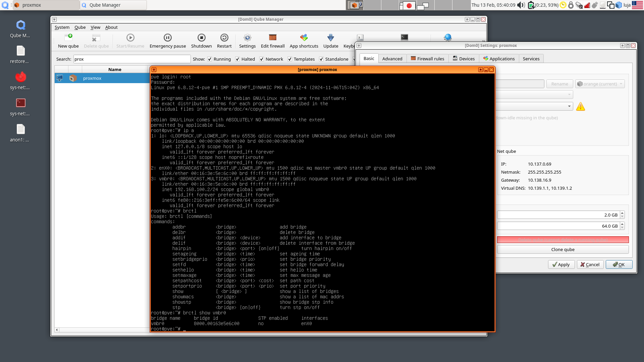Click the warning triangle icon in Settings
644x362 pixels.
pyautogui.click(x=580, y=107)
